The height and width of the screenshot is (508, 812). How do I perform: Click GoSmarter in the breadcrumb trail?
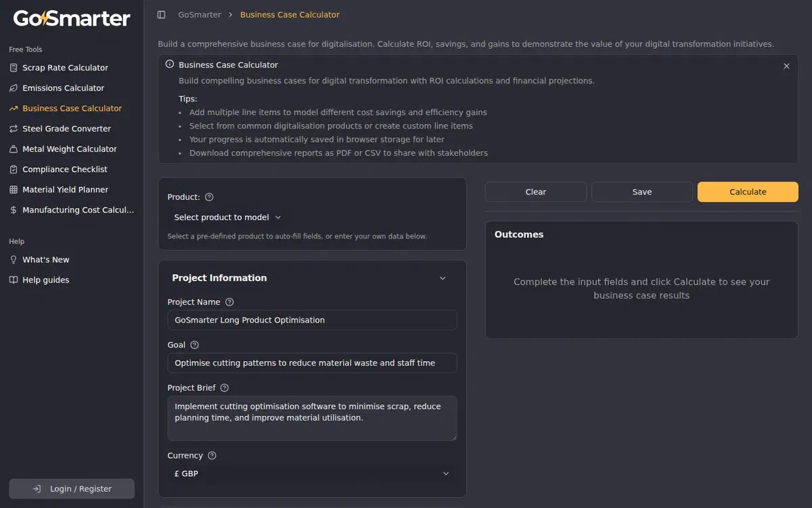pos(199,14)
